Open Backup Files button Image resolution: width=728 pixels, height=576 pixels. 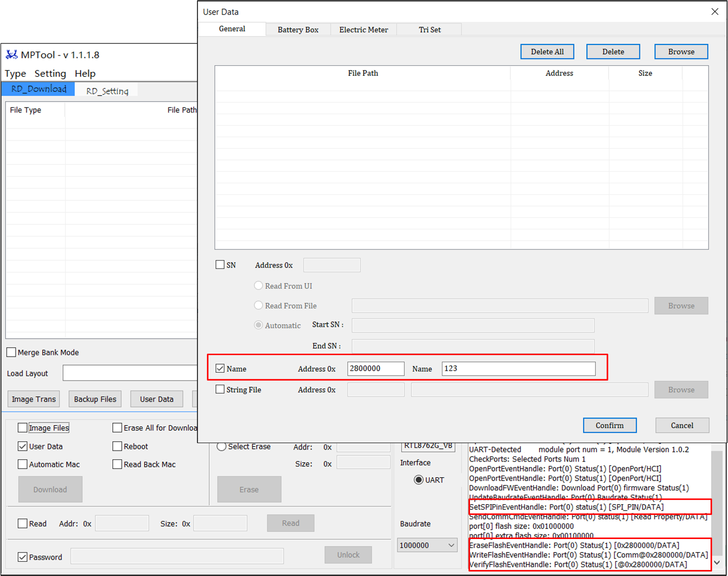(95, 399)
